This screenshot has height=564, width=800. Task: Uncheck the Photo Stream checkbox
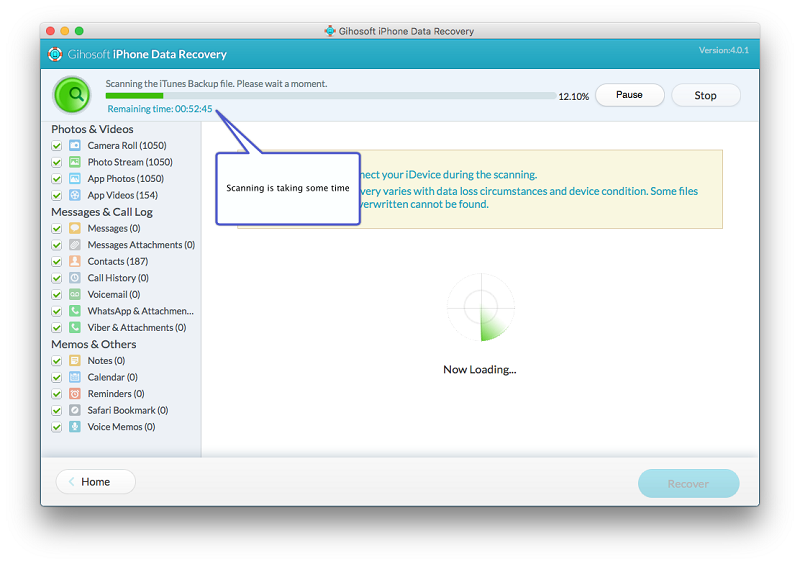click(x=57, y=162)
